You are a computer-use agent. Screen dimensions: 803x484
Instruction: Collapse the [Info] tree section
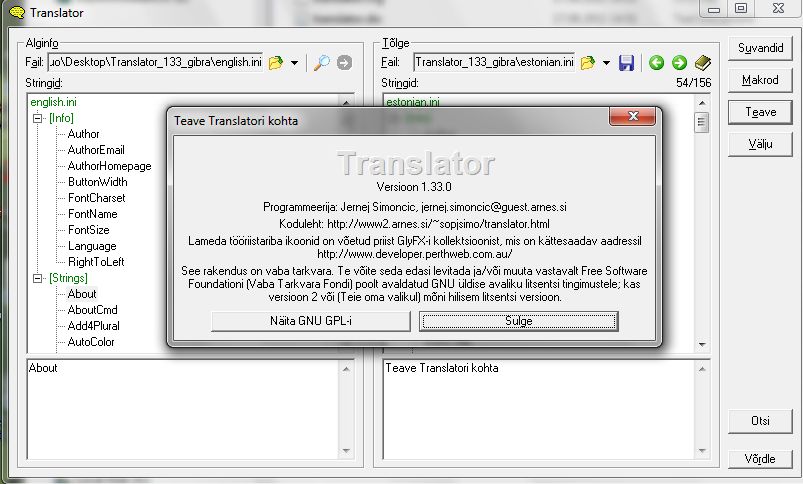pyautogui.click(x=37, y=118)
